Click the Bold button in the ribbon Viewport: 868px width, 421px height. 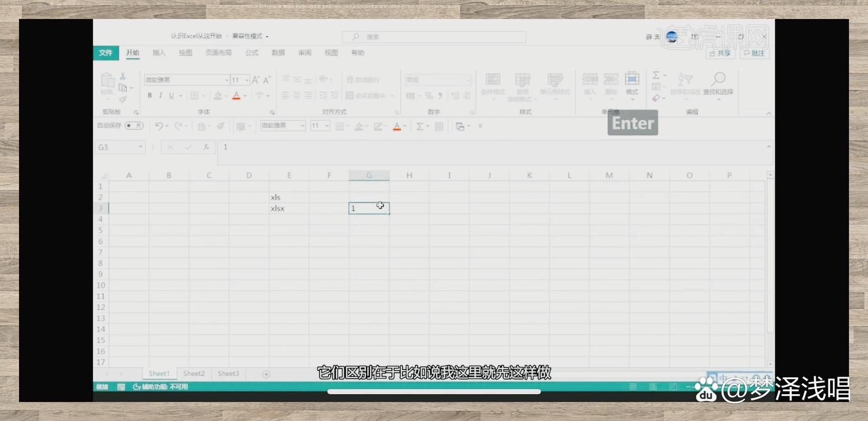(x=150, y=95)
